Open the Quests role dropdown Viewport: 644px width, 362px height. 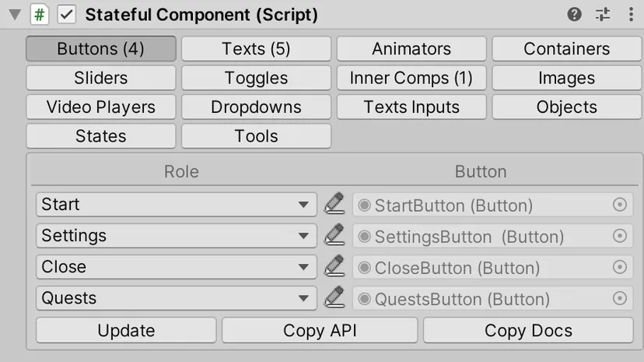pos(177,298)
